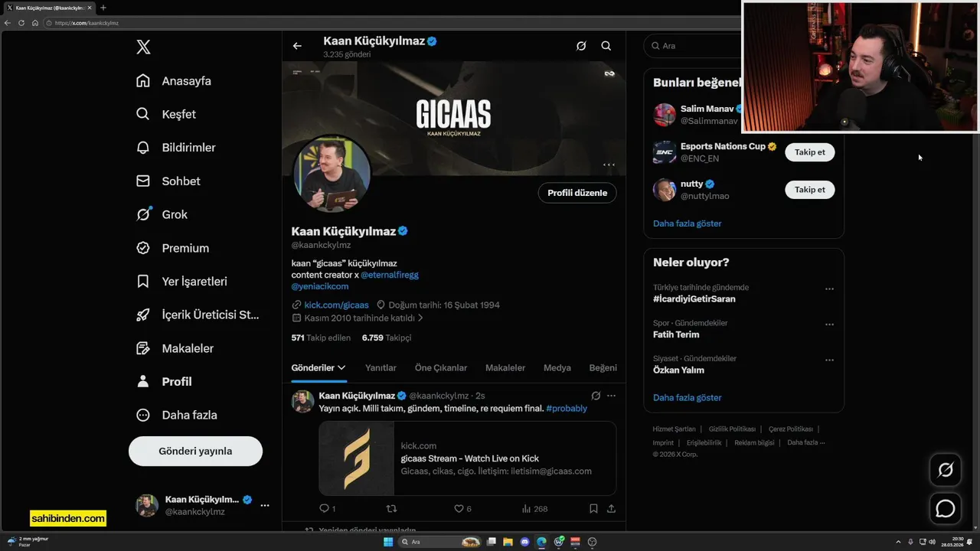The height and width of the screenshot is (551, 980).
Task: Open Grok from sidebar
Action: 162,214
